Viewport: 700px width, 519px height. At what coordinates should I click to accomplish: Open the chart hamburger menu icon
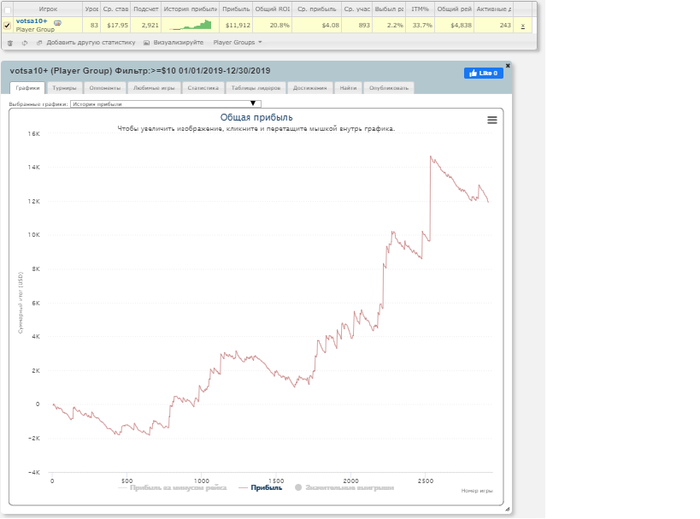[x=492, y=120]
